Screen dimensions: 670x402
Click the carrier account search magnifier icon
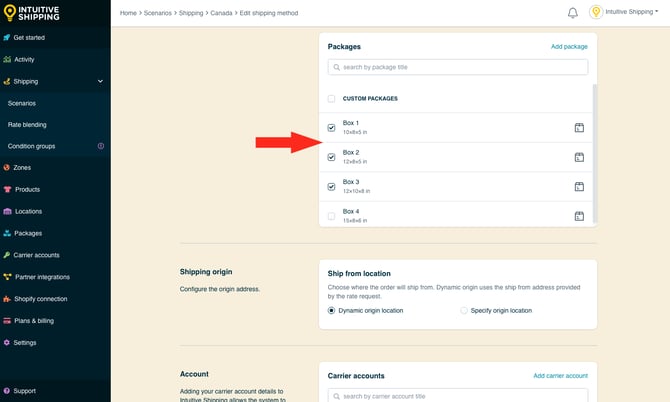(336, 396)
